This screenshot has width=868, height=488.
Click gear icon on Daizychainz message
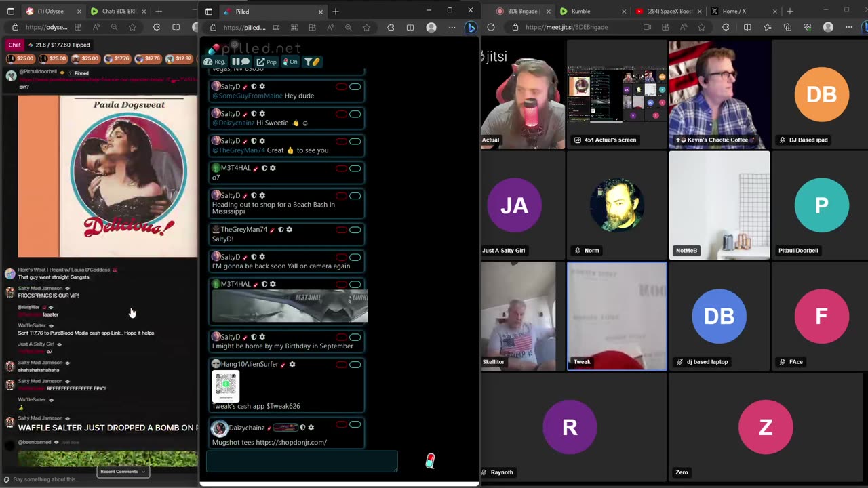pos(311,428)
